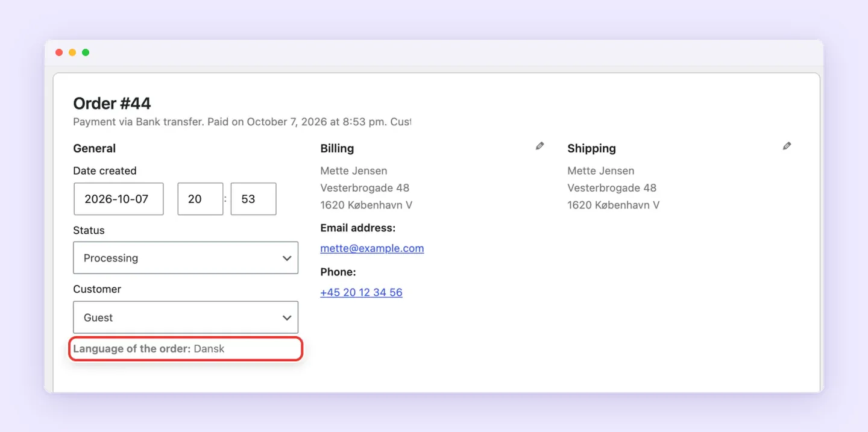
Task: Click the Order #44 heading
Action: (112, 103)
